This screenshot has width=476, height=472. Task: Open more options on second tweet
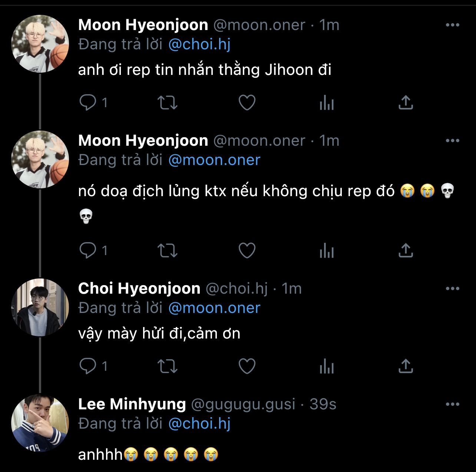[452, 141]
